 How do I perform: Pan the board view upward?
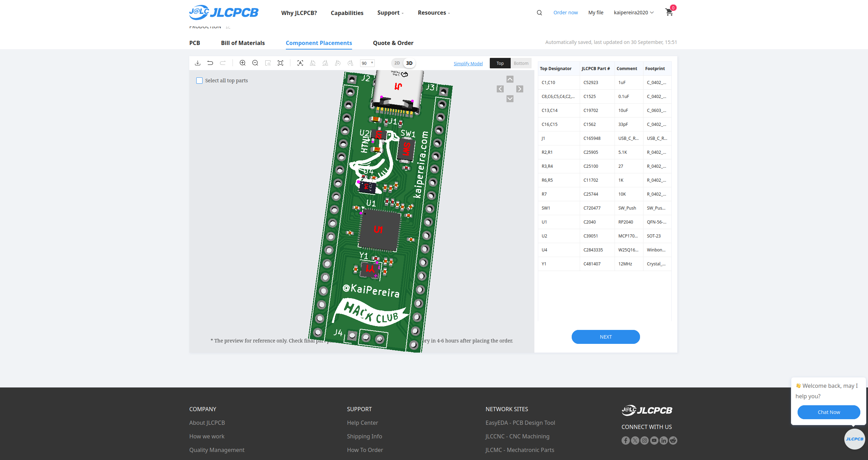[x=510, y=79]
